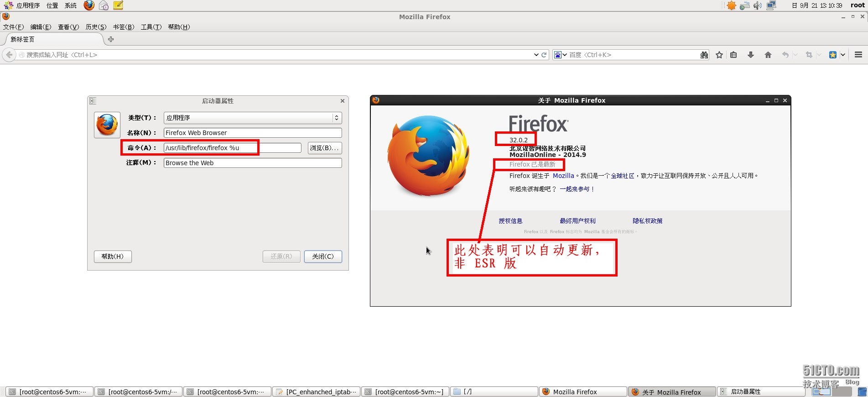The height and width of the screenshot is (397, 868).
Task: Open the 类型 combo box
Action: click(x=253, y=118)
